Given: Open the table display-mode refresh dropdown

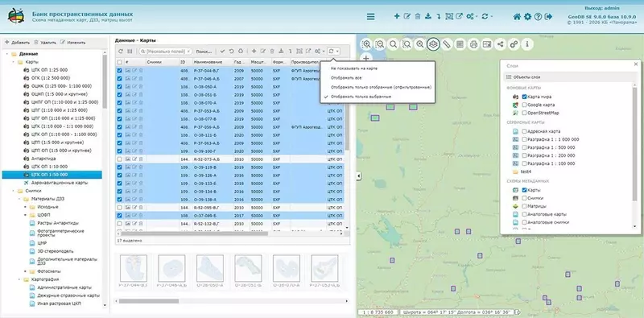Looking at the screenshot, I should [x=333, y=51].
